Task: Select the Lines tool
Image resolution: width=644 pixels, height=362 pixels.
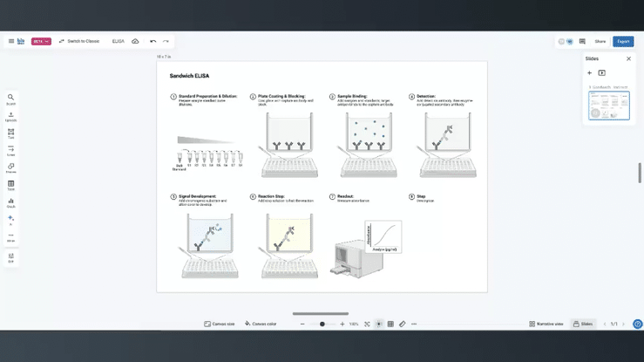Action: (10, 151)
